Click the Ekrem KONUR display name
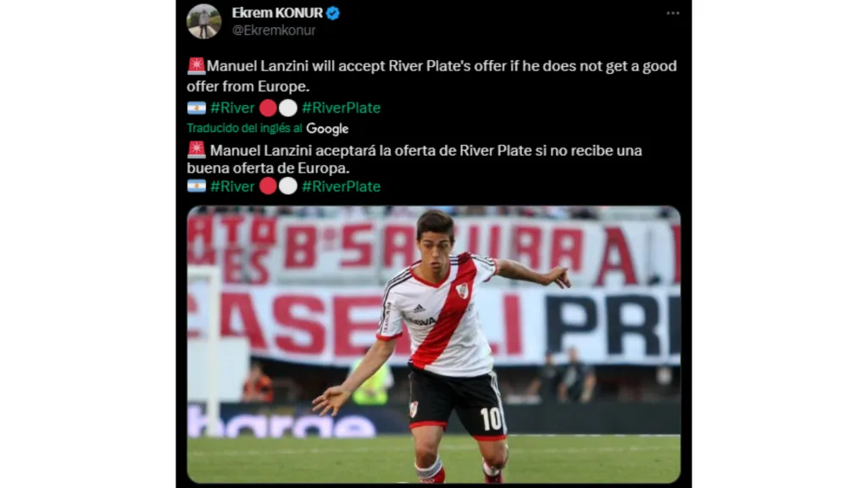Viewport: 868px width, 488px height. [277, 13]
